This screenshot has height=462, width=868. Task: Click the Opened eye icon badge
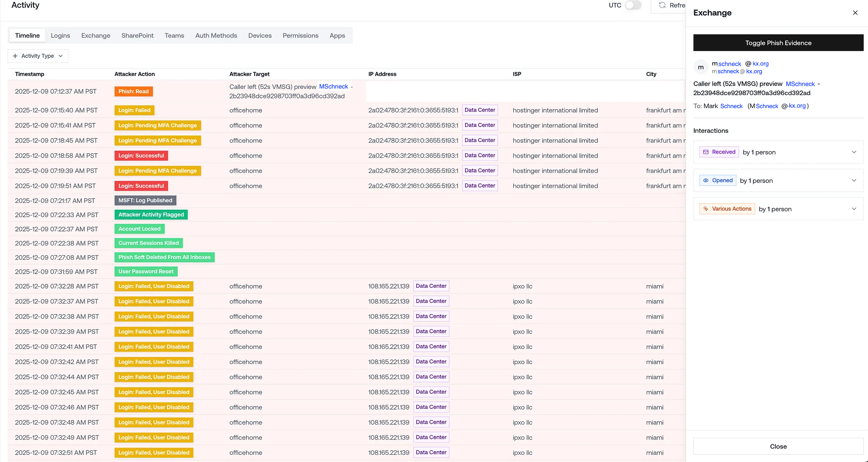[x=718, y=180]
